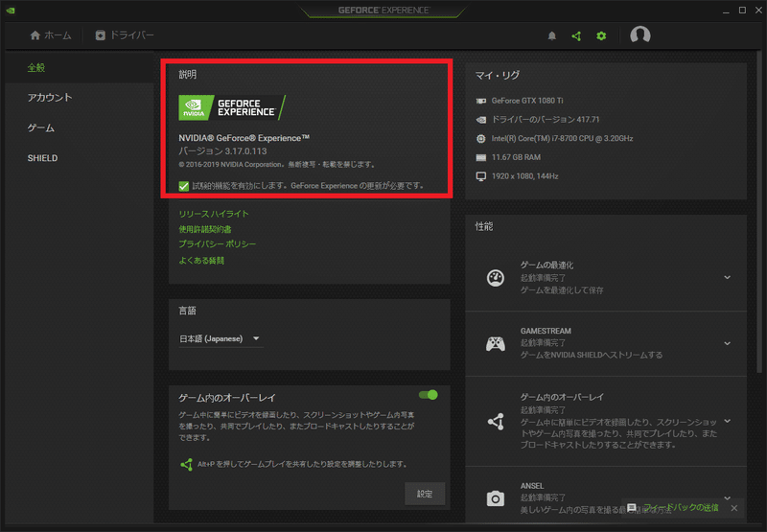This screenshot has width=767, height=532.
Task: Click Intel(R) Core(TM) i7-8700 CPU text
Action: pos(563,138)
